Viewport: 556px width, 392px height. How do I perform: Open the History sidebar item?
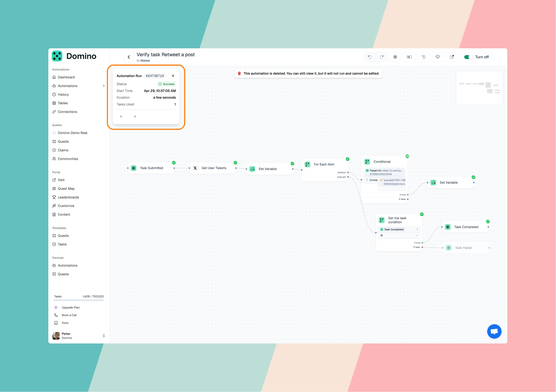point(63,94)
